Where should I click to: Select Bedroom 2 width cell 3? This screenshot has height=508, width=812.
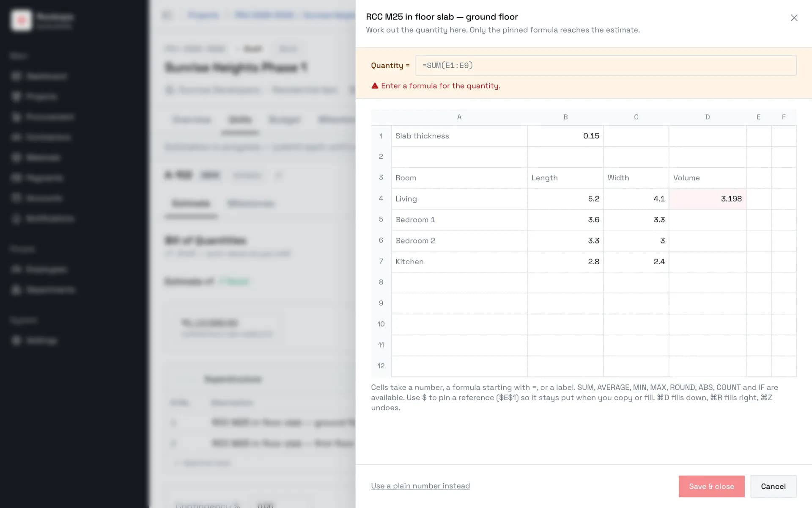(636, 240)
